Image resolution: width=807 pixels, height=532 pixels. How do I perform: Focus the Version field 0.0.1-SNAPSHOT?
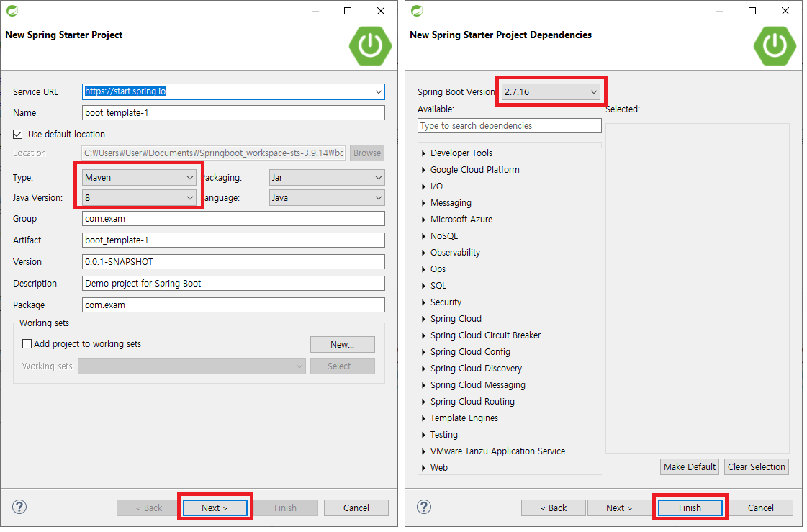point(235,263)
